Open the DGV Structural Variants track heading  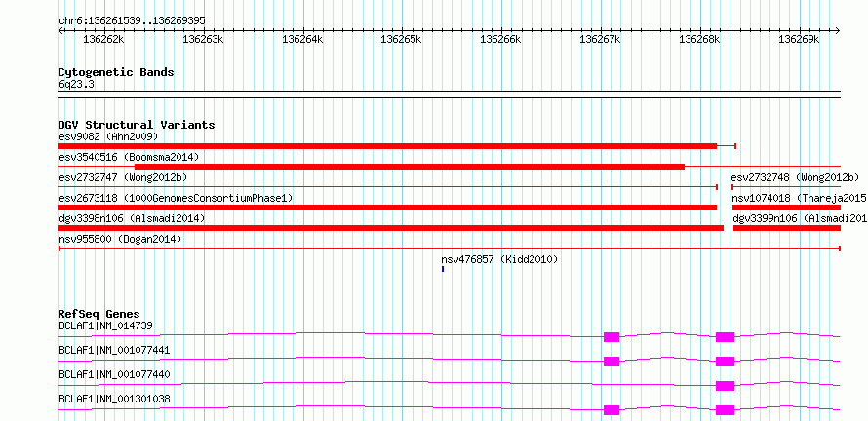pos(137,125)
